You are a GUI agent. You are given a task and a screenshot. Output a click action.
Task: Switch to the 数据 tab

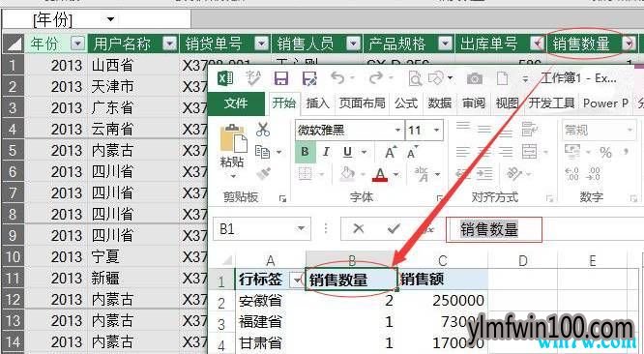[x=440, y=103]
